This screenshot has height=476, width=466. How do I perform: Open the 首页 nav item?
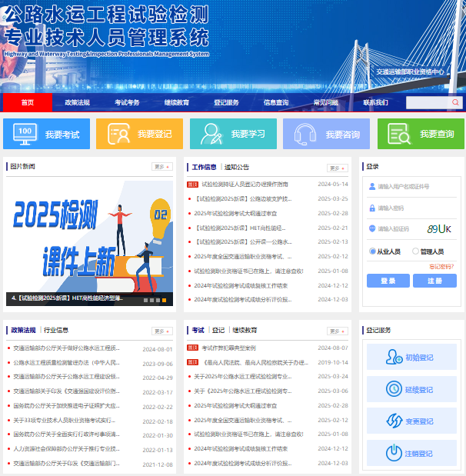click(x=28, y=102)
